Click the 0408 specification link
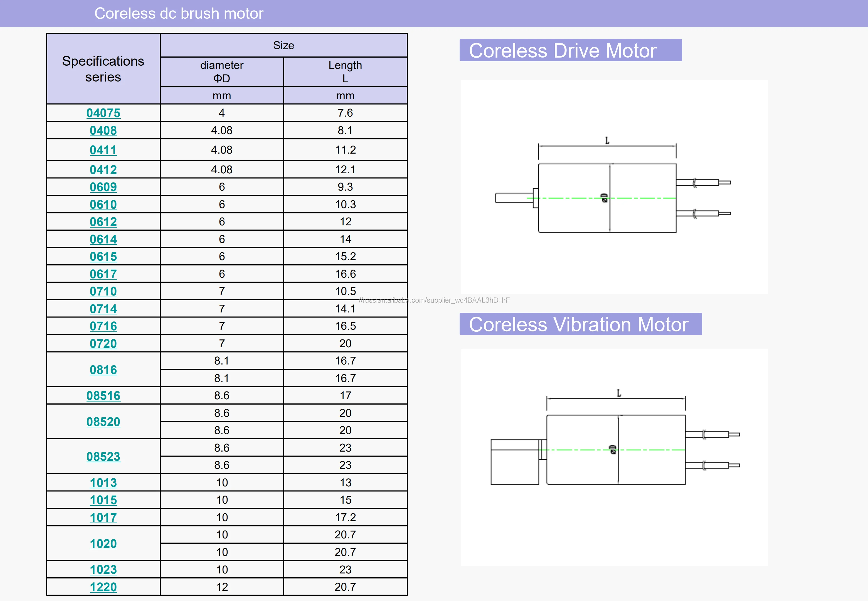 [x=103, y=130]
